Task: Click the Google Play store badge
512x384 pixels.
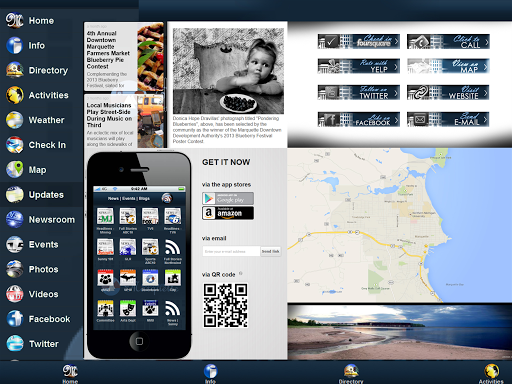Action: click(x=228, y=198)
